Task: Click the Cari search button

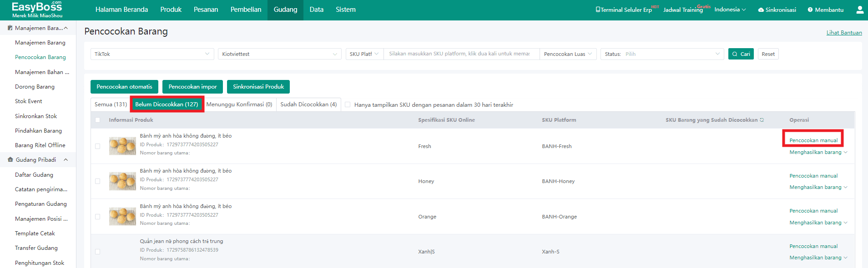Action: coord(741,54)
